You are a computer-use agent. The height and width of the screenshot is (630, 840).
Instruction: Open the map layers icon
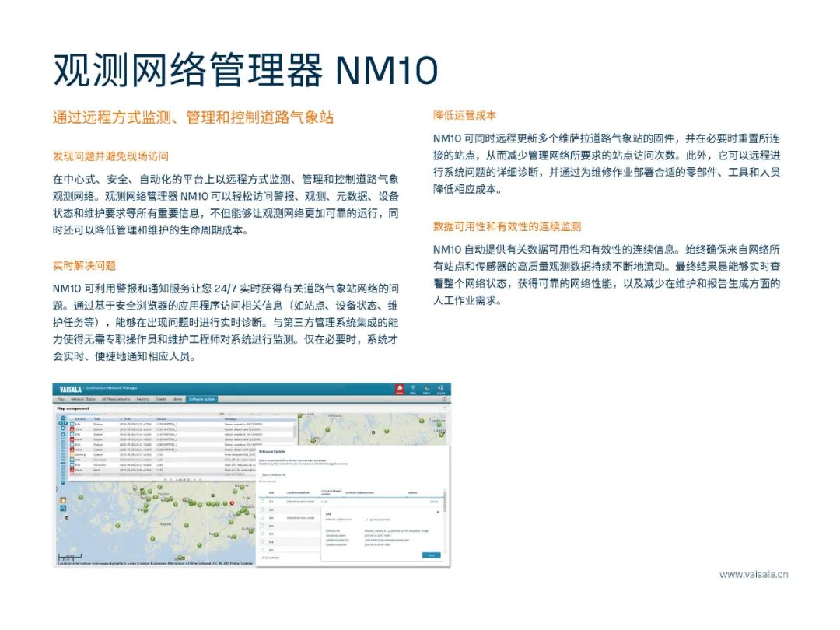pos(63,500)
